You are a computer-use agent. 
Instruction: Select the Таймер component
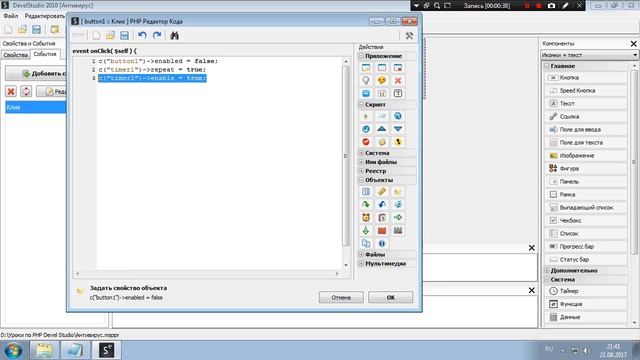tap(586, 291)
